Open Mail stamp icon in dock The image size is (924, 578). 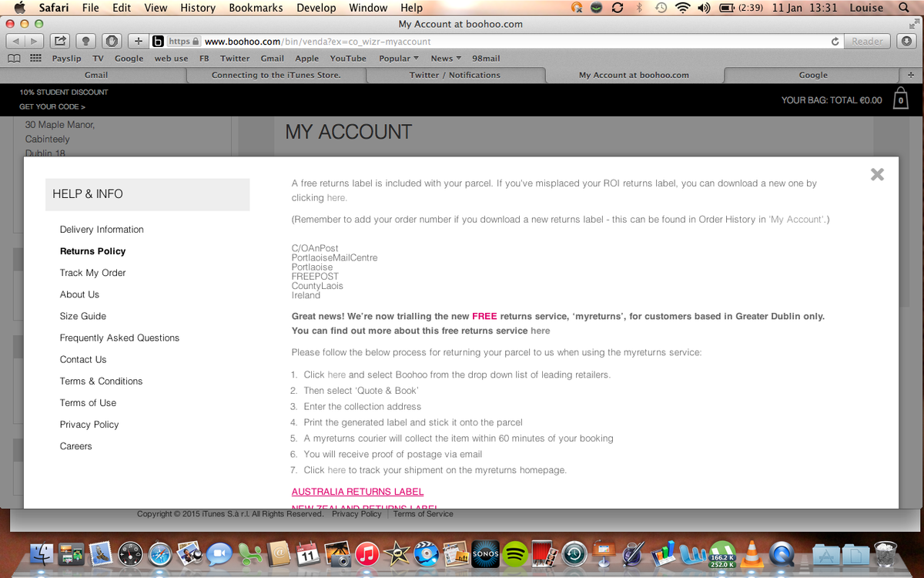tap(100, 553)
